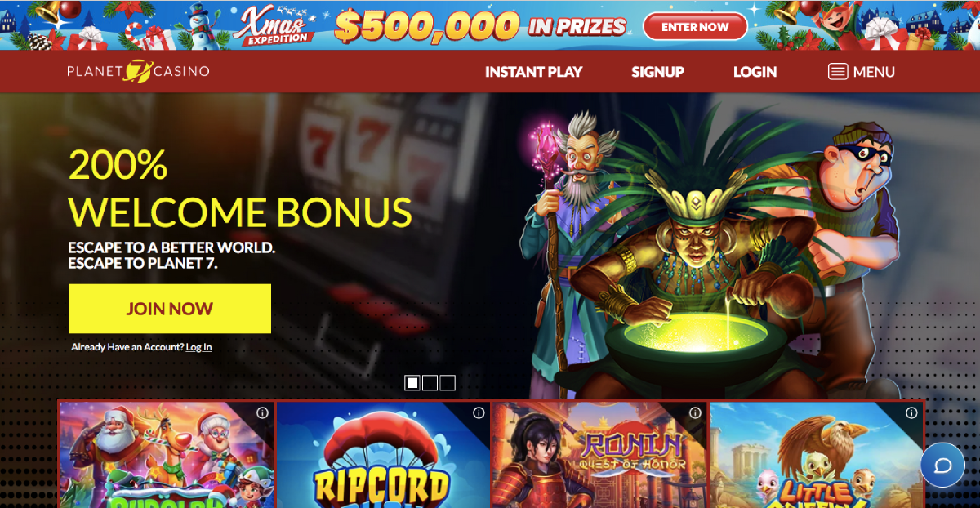Show info for the Ripcord game tile
This screenshot has width=980, height=508.
[479, 412]
